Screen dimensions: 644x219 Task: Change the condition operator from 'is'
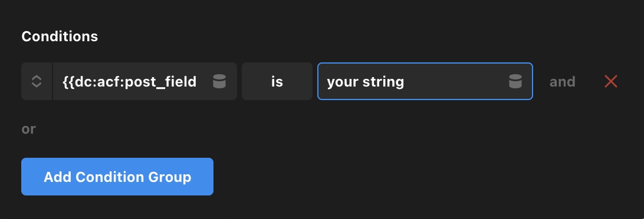277,81
